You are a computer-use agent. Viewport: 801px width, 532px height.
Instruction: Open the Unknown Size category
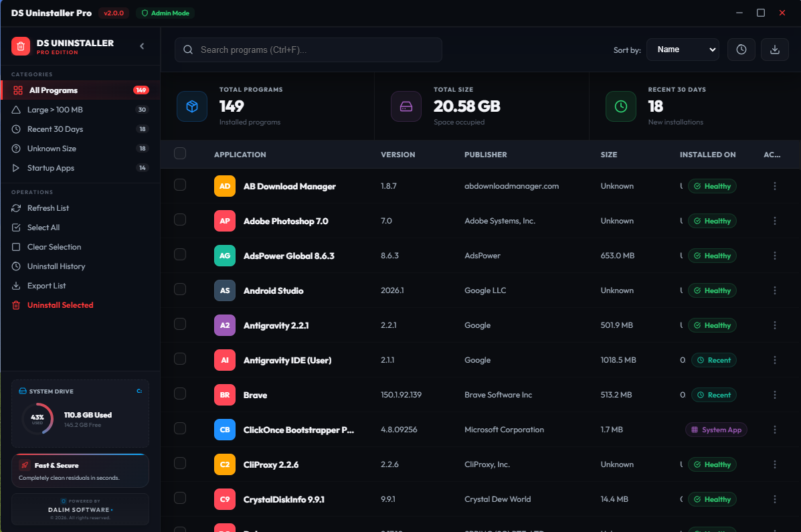80,148
